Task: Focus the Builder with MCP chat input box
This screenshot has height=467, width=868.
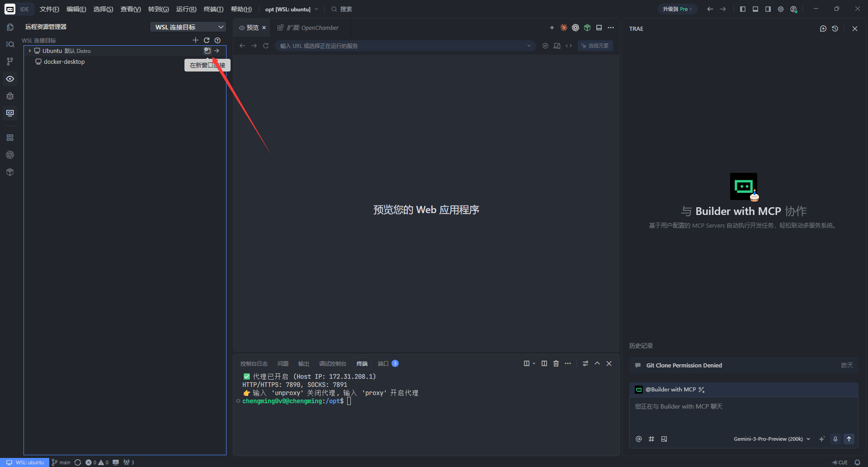Action: [x=744, y=414]
